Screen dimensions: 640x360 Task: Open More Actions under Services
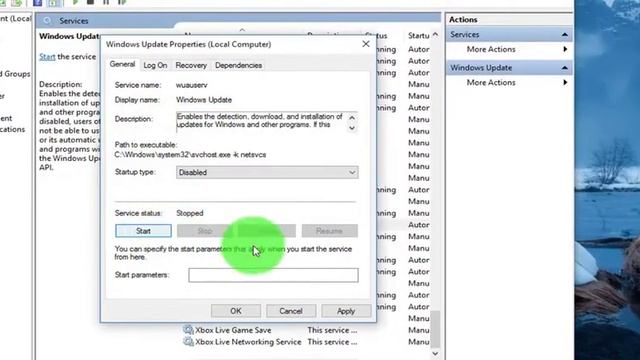coord(491,49)
